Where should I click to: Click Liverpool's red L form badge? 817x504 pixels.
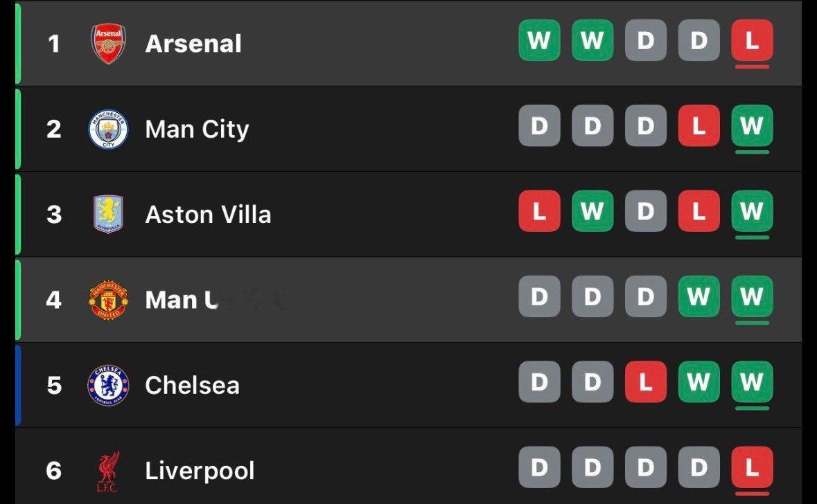tap(752, 468)
